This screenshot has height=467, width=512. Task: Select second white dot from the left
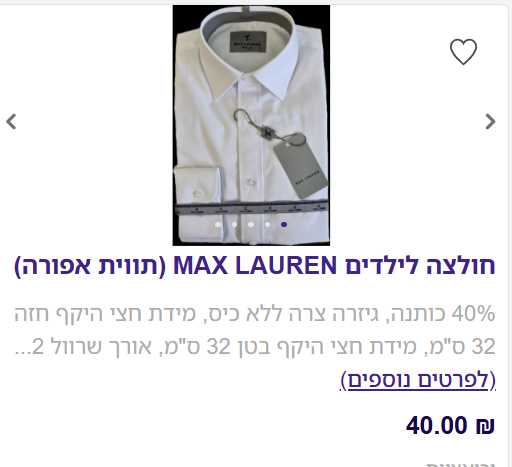234,224
